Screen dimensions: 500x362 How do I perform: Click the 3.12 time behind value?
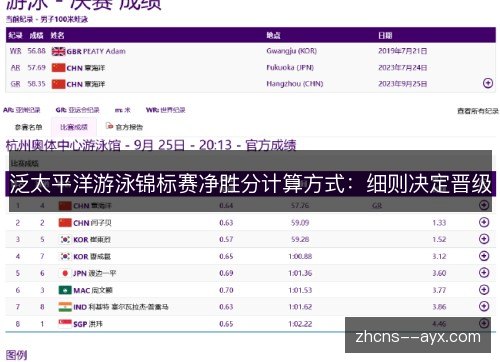(x=439, y=256)
